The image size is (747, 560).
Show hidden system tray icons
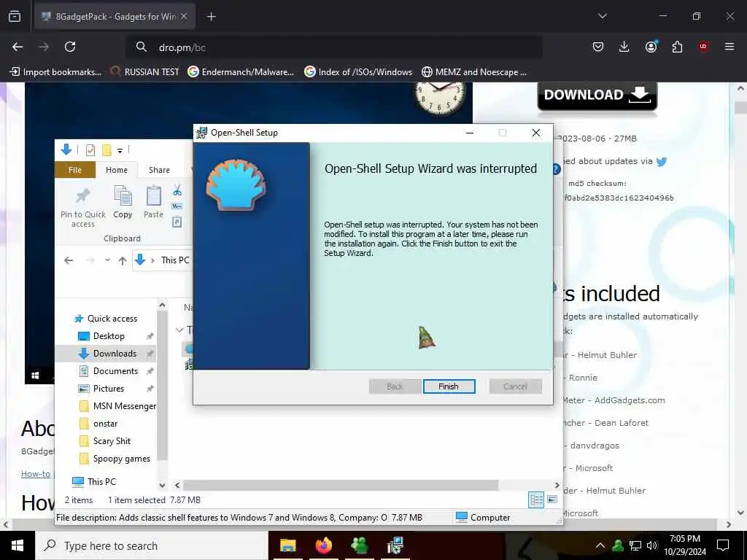600,545
